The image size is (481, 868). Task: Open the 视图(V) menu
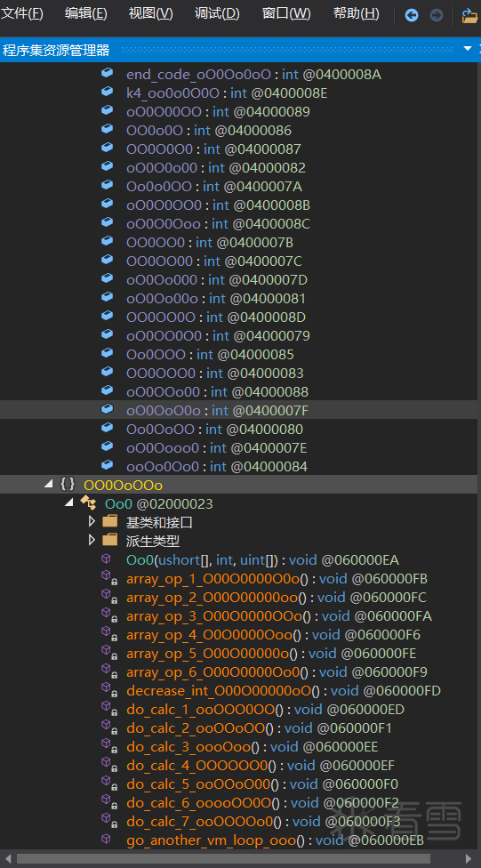150,14
